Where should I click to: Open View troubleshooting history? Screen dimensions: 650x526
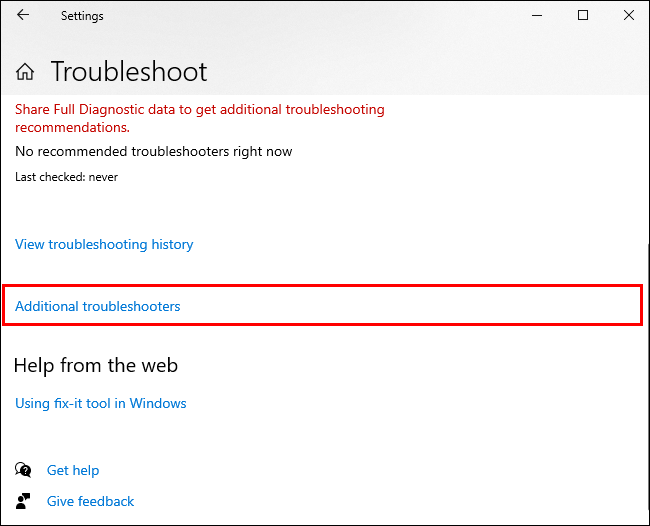(x=104, y=244)
